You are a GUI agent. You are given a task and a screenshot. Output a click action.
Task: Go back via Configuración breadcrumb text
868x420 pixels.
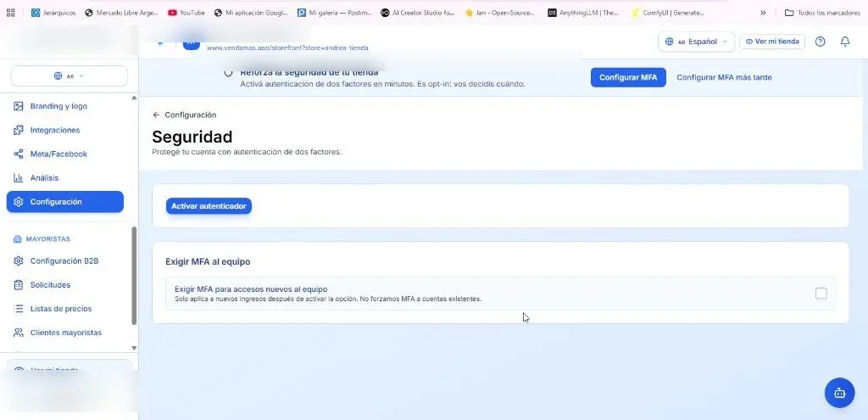tap(191, 115)
